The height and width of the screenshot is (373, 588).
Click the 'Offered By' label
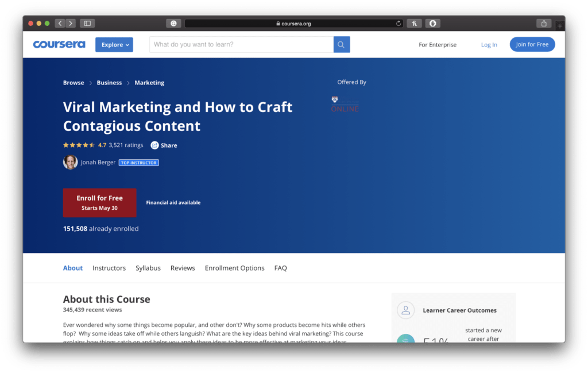(352, 82)
